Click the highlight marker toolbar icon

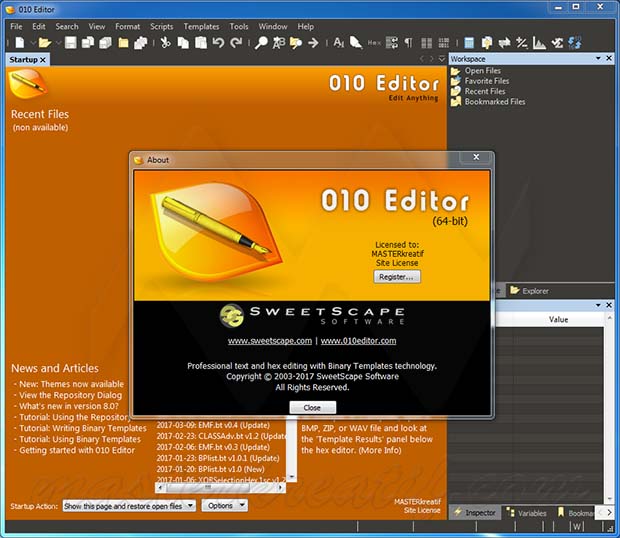356,42
